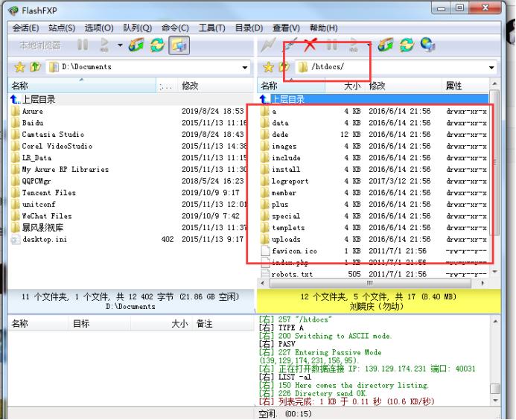This screenshot has height=420, width=516.
Task: Open the 队列(Q) menu
Action: [137, 28]
